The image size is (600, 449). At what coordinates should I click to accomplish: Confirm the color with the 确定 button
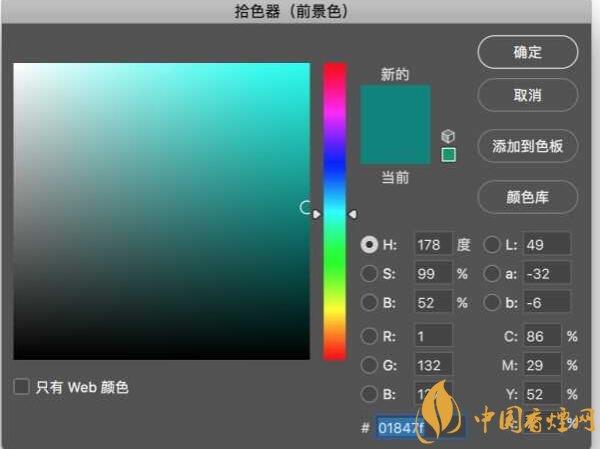click(527, 52)
